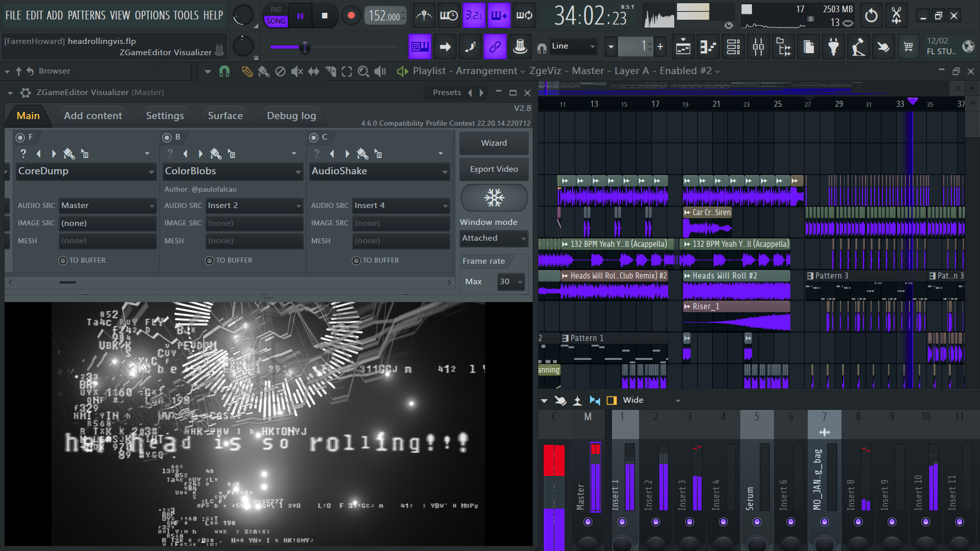980x551 pixels.
Task: Open the ColorBlobs effect dropdown
Action: [233, 171]
